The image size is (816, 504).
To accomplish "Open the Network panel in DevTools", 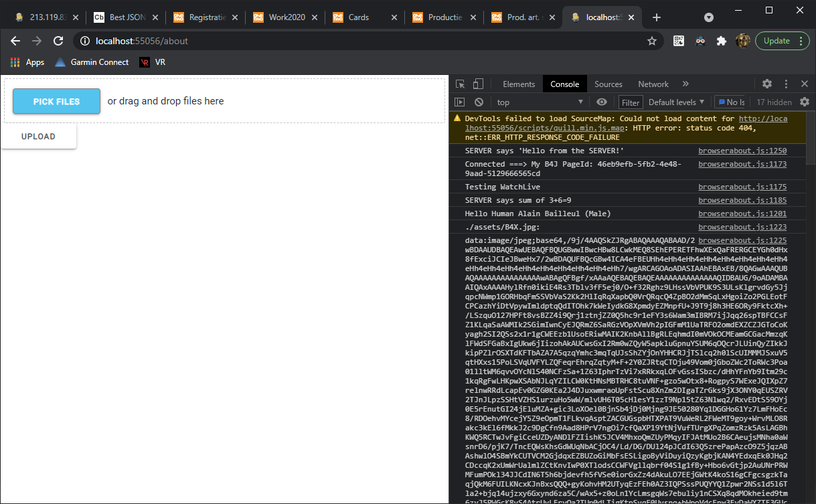I will pyautogui.click(x=653, y=84).
